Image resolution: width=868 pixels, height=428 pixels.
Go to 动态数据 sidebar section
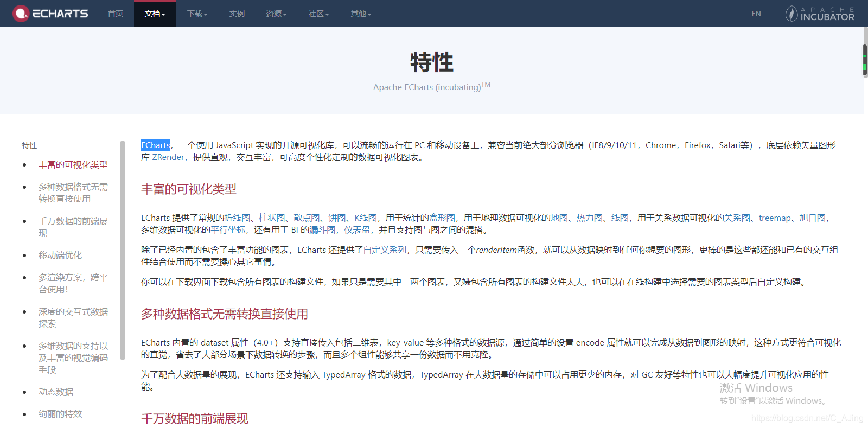(x=56, y=392)
